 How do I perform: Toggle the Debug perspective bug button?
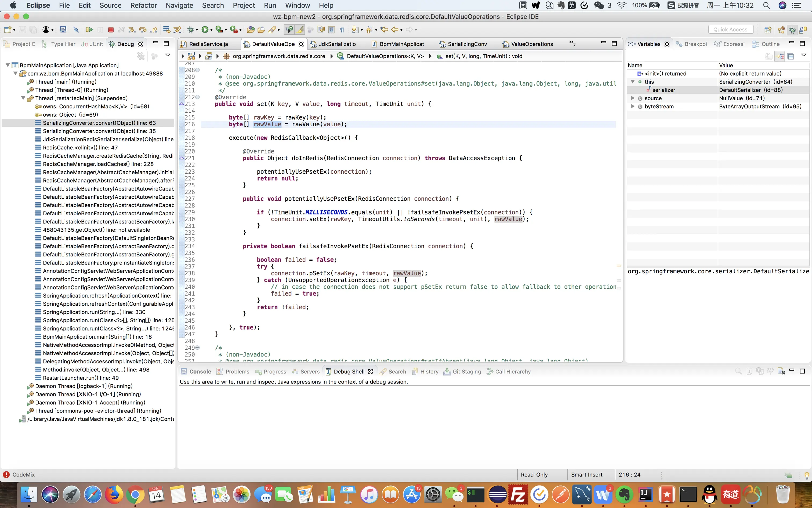coord(792,30)
